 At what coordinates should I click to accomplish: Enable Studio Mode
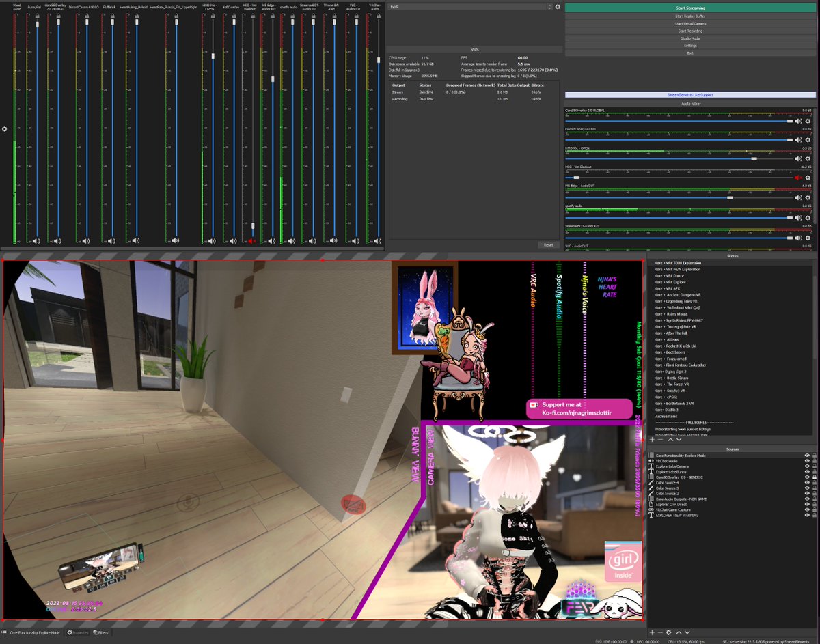point(690,38)
